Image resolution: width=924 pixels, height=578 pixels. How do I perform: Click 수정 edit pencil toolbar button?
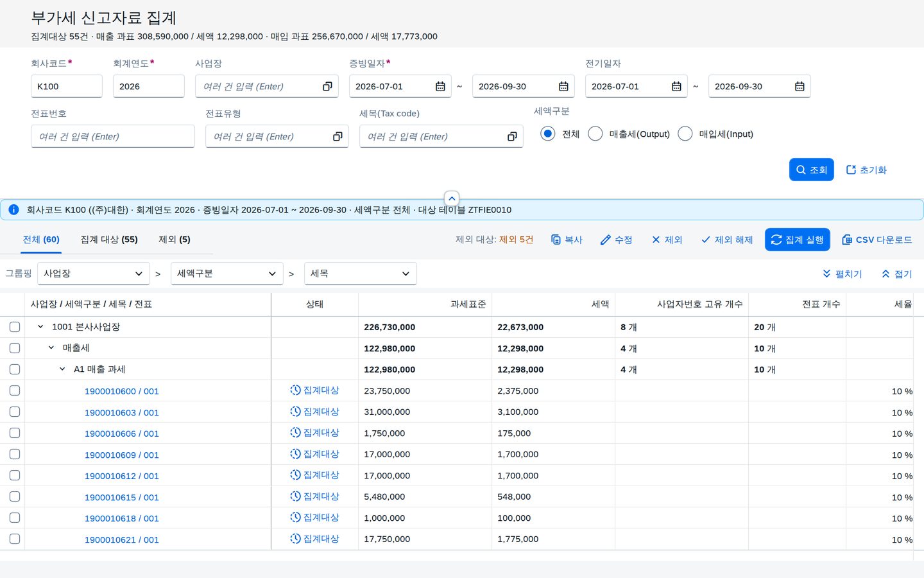[616, 240]
